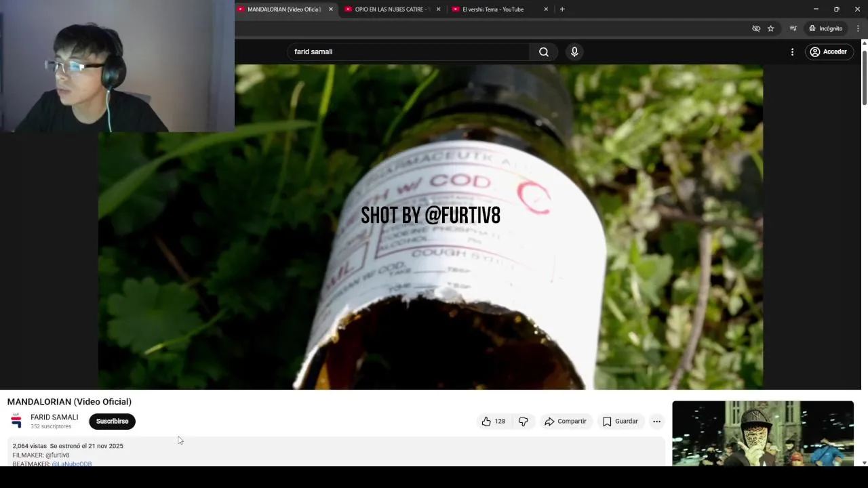Click the Compartir share button
Screen dimensions: 868x488
(566, 421)
